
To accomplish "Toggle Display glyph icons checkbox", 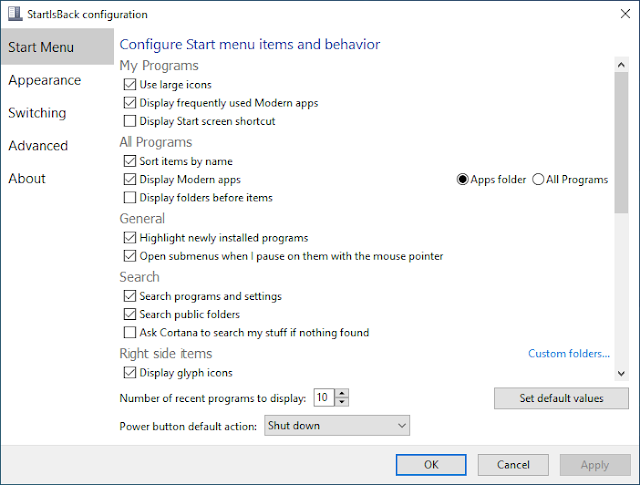I will [x=130, y=372].
